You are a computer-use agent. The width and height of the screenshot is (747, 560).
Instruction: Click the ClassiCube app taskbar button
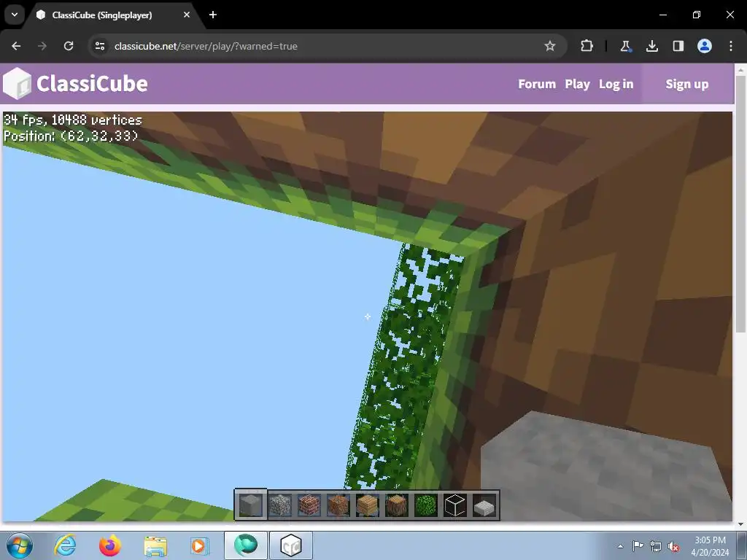pos(291,545)
